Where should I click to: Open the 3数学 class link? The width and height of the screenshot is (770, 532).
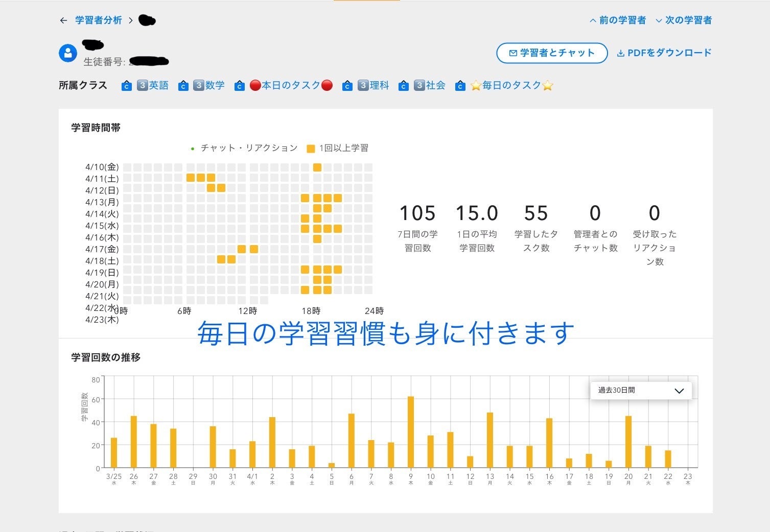(x=209, y=86)
